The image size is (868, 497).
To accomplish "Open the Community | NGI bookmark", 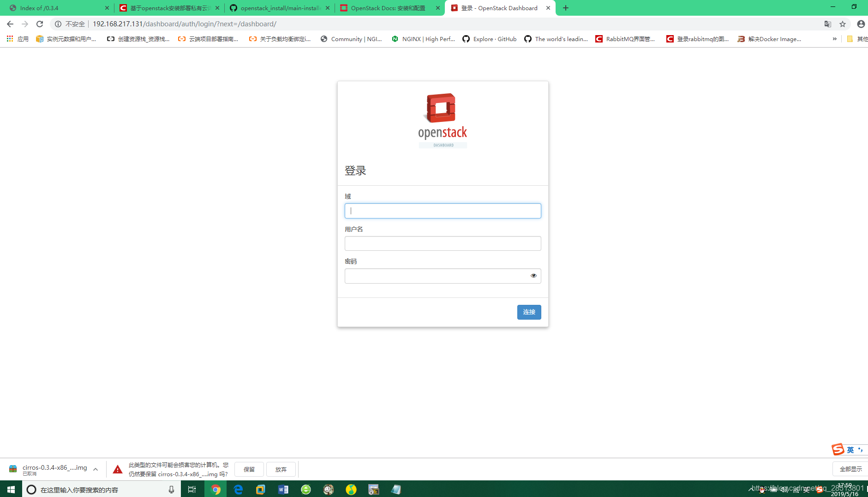I will point(351,39).
